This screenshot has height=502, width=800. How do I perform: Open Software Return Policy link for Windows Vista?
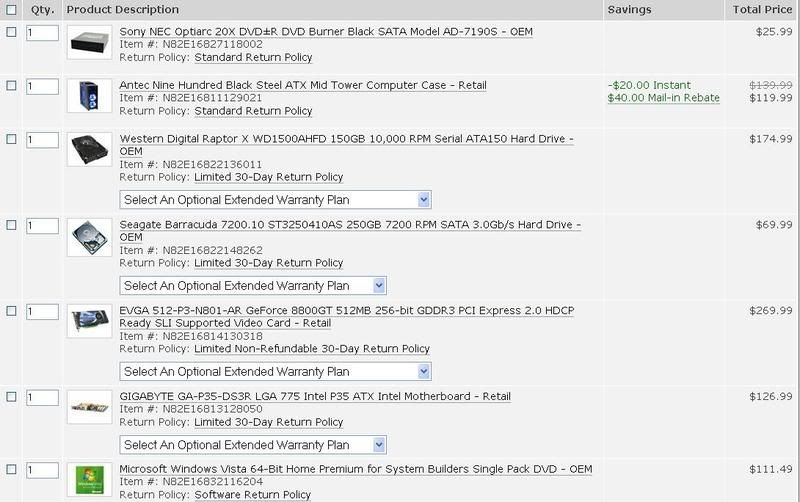click(x=252, y=495)
